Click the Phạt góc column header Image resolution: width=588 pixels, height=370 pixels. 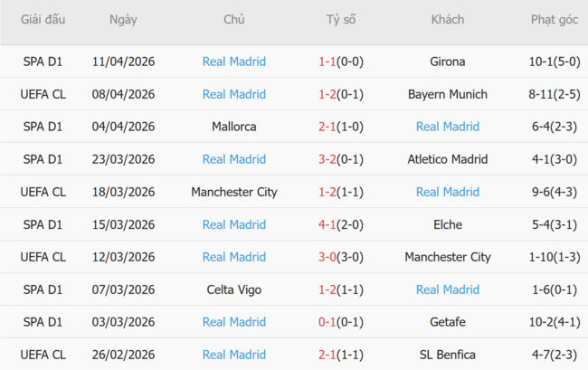(x=555, y=20)
